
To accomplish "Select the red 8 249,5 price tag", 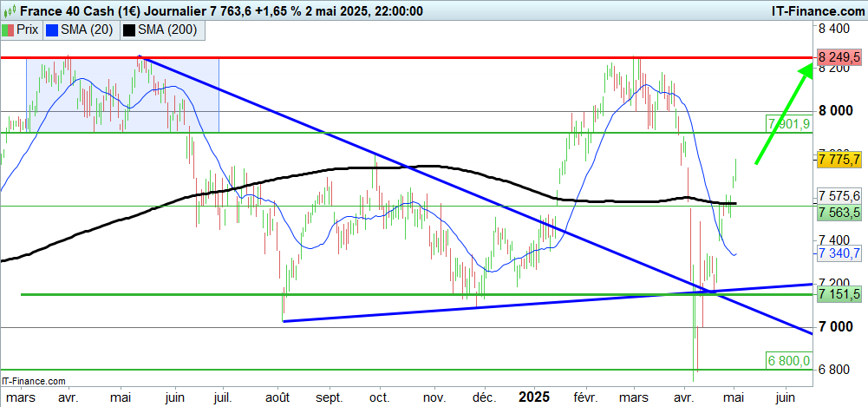I will click(839, 57).
